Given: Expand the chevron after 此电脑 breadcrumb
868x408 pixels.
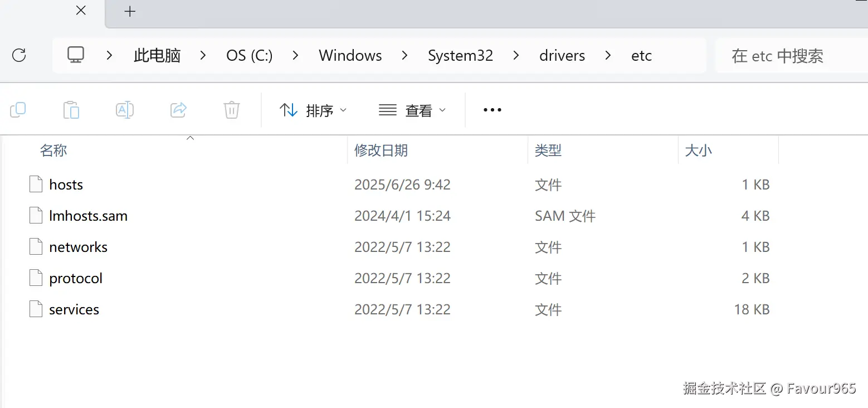Looking at the screenshot, I should tap(203, 56).
